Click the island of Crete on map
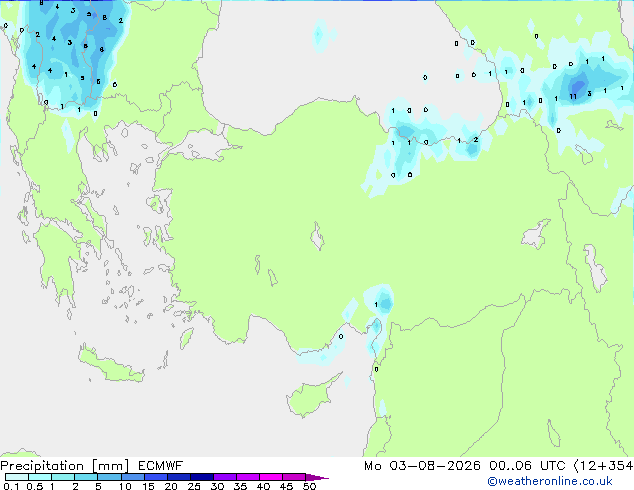634x490 pixels. pos(110,366)
